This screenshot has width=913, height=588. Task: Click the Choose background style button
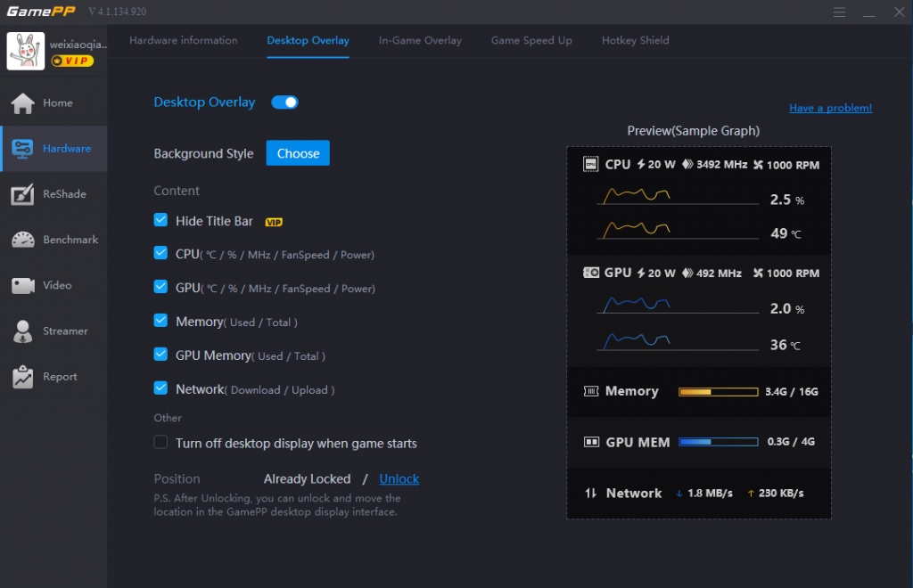(298, 153)
